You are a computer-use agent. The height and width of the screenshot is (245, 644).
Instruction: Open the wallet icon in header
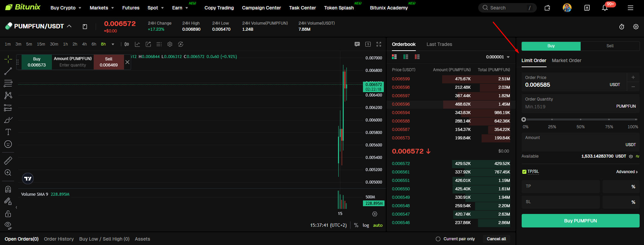[x=547, y=8]
